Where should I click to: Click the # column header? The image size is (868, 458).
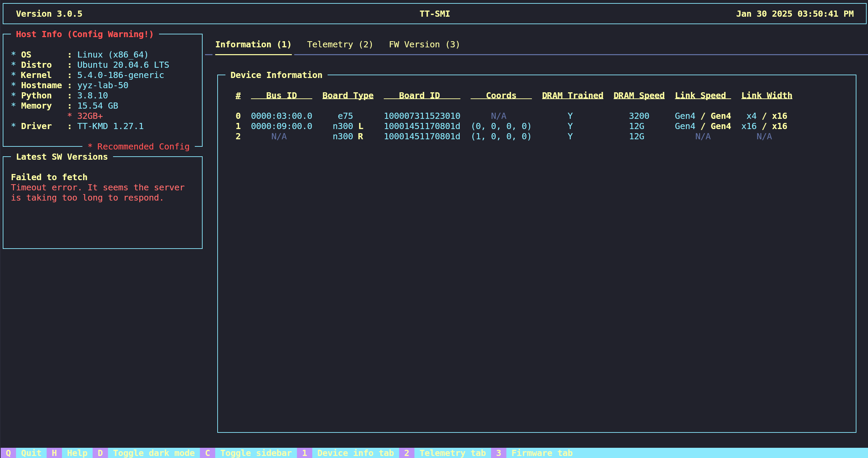(x=238, y=96)
